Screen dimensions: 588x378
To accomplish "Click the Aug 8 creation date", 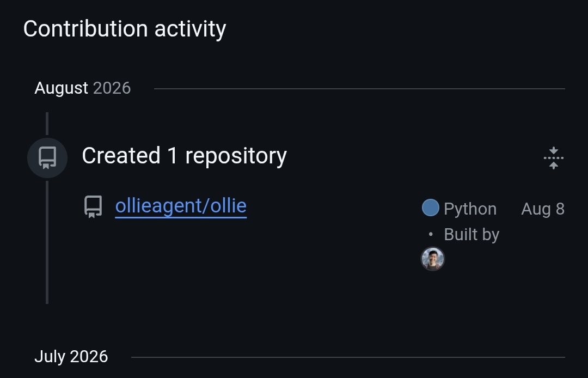I will click(543, 209).
